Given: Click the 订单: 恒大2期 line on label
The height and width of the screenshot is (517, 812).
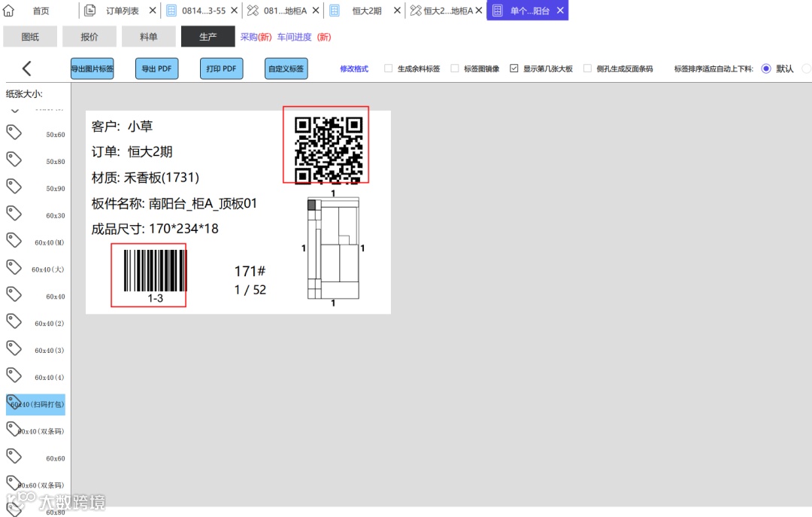Looking at the screenshot, I should click(x=132, y=152).
